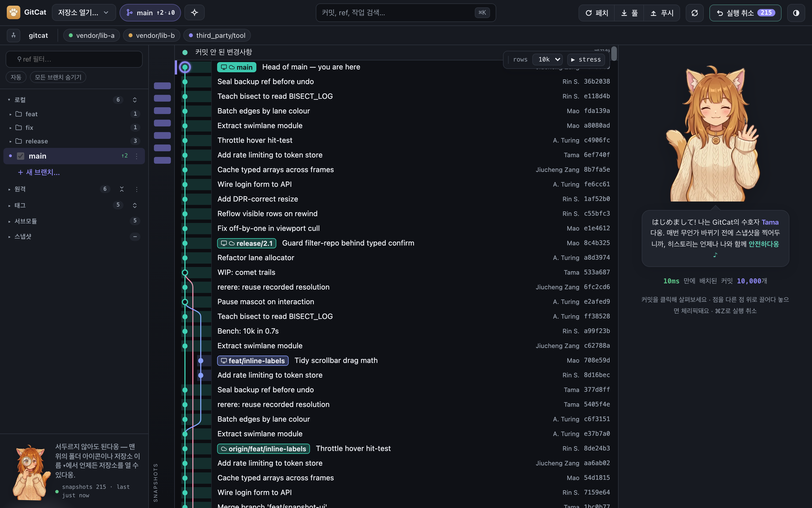Screen dimensions: 812x508
Task: Click the 실행 취소 undo button
Action: tap(745, 13)
